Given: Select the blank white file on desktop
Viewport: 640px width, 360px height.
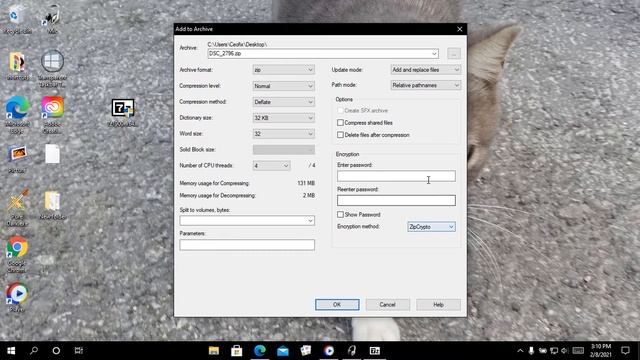Looking at the screenshot, I should tap(52, 154).
